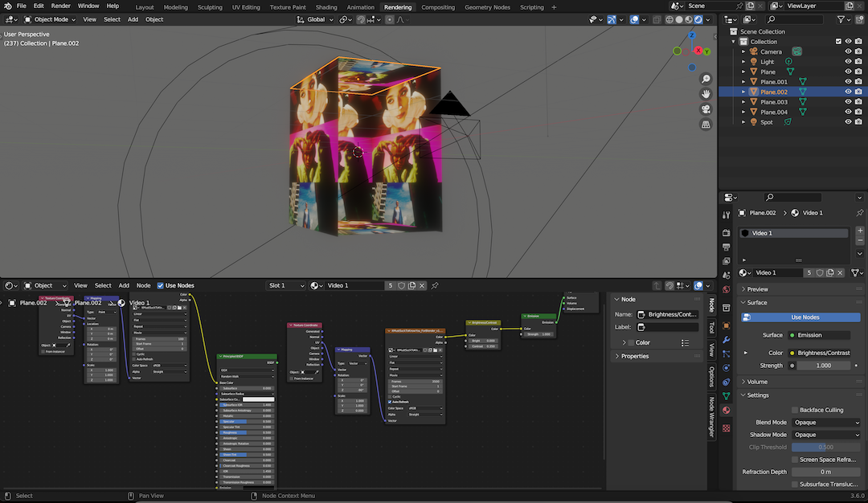Click the Strength value slider field
The height and width of the screenshot is (503, 868).
[825, 366]
